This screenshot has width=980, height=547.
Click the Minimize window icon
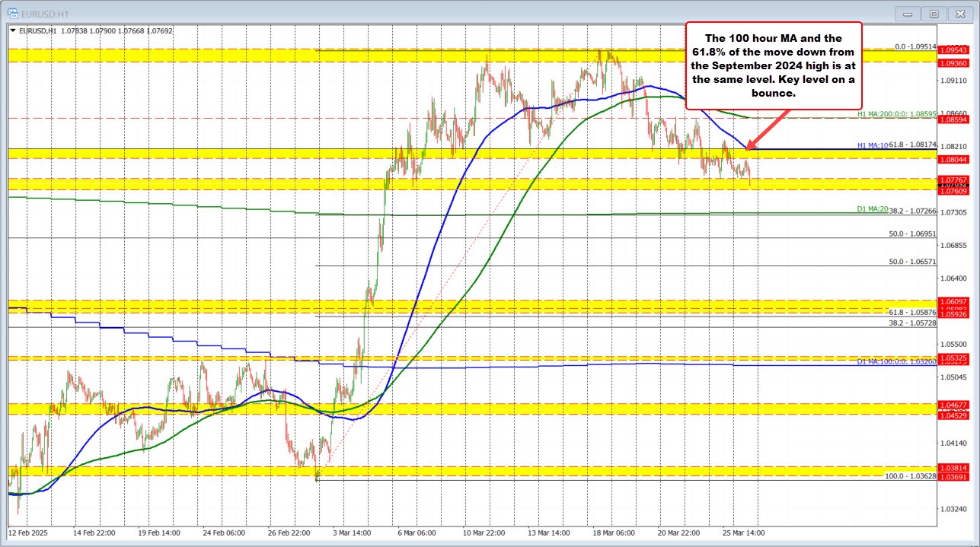coord(907,13)
